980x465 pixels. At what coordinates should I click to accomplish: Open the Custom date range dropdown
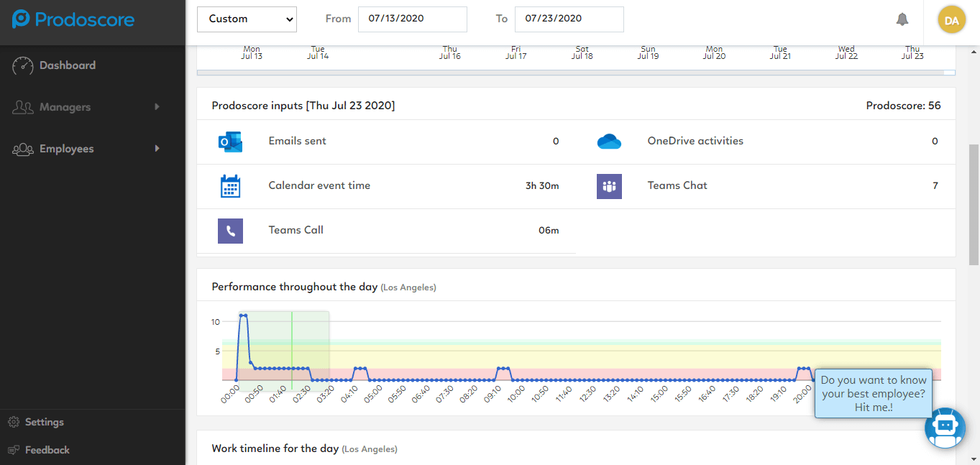click(247, 19)
